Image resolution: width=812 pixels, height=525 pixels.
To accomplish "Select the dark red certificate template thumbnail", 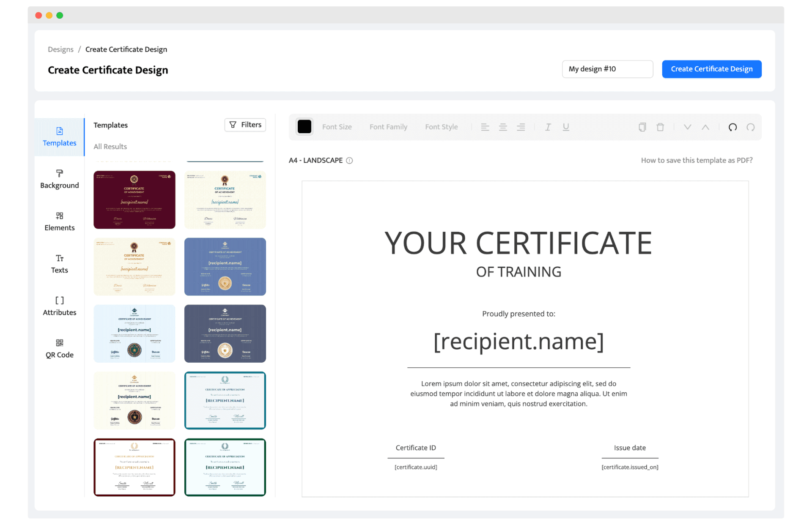I will pyautogui.click(x=134, y=200).
